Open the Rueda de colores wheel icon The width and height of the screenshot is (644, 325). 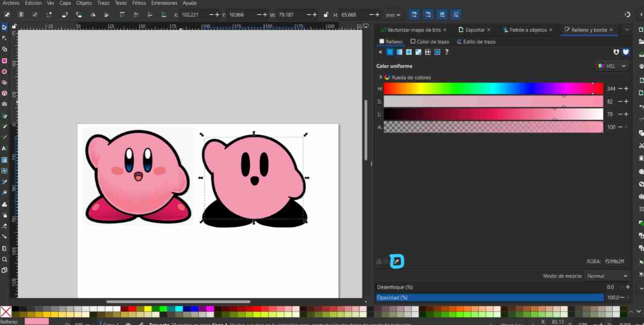point(387,77)
